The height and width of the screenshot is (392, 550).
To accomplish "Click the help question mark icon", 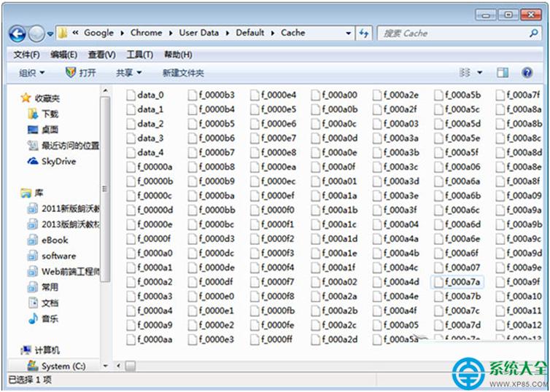I will click(527, 73).
